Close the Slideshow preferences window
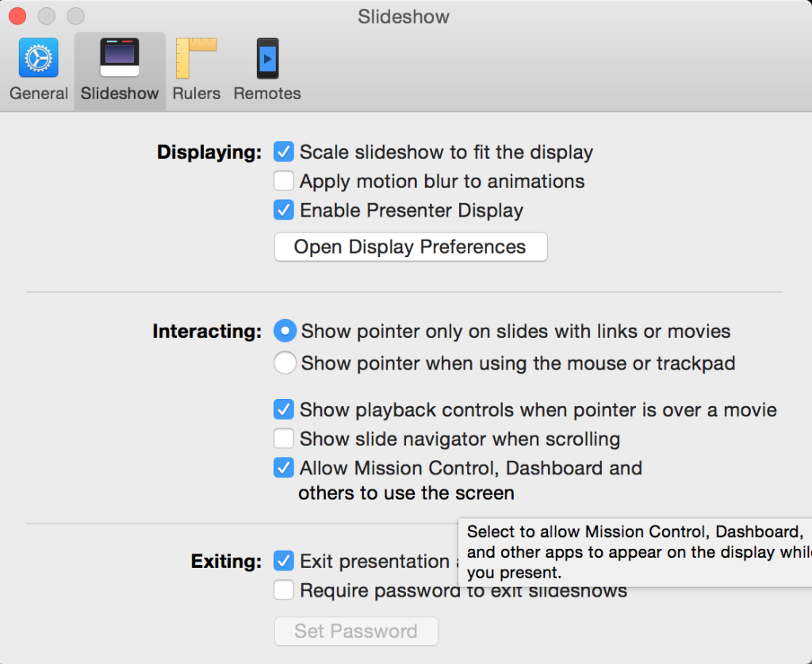The image size is (812, 664). [17, 16]
